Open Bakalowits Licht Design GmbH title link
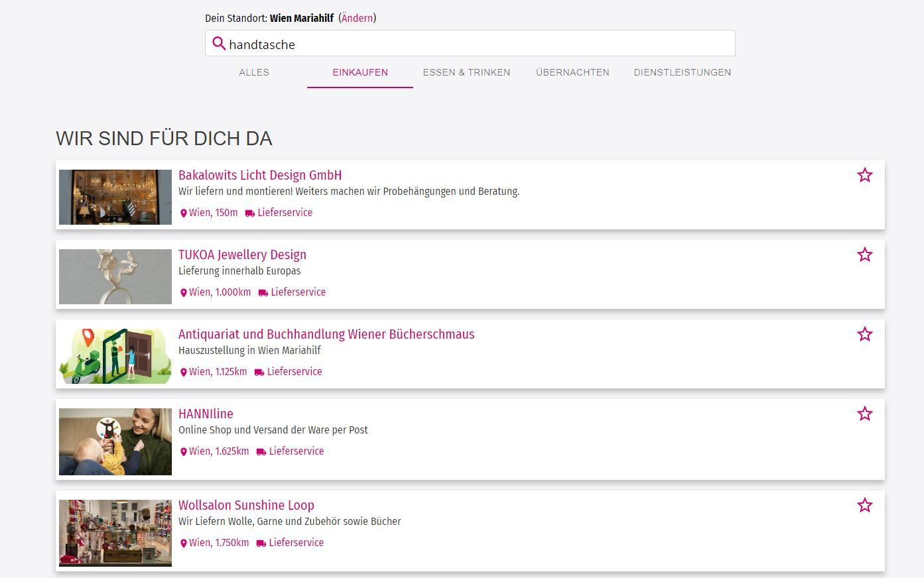This screenshot has width=924, height=578. pos(260,175)
